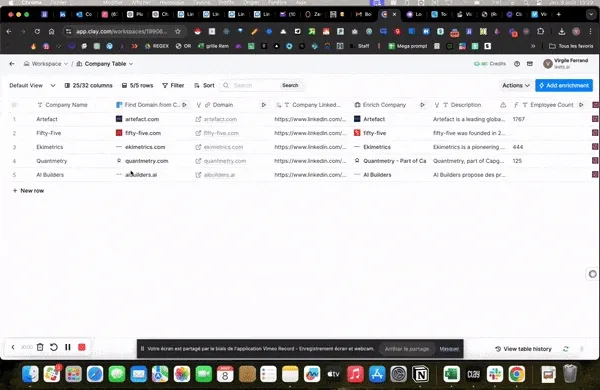
Task: Expand the Default View dropdown
Action: (x=33, y=85)
